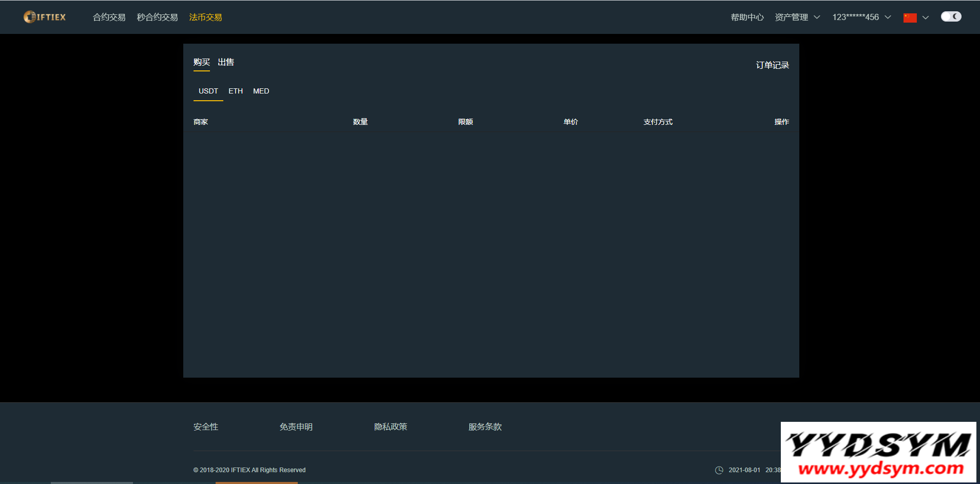
Task: Open the 帮助中心 help center
Action: tap(747, 17)
